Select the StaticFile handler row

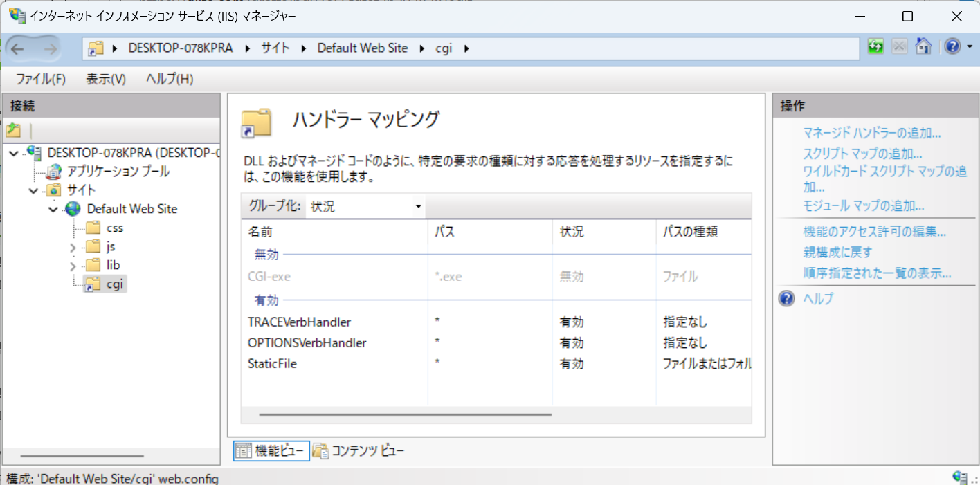pyautogui.click(x=496, y=364)
